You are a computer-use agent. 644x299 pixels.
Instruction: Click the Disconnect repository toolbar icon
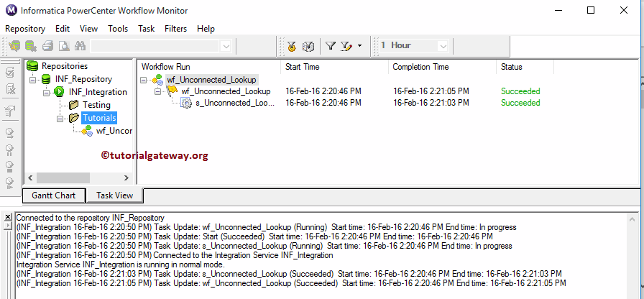point(30,46)
